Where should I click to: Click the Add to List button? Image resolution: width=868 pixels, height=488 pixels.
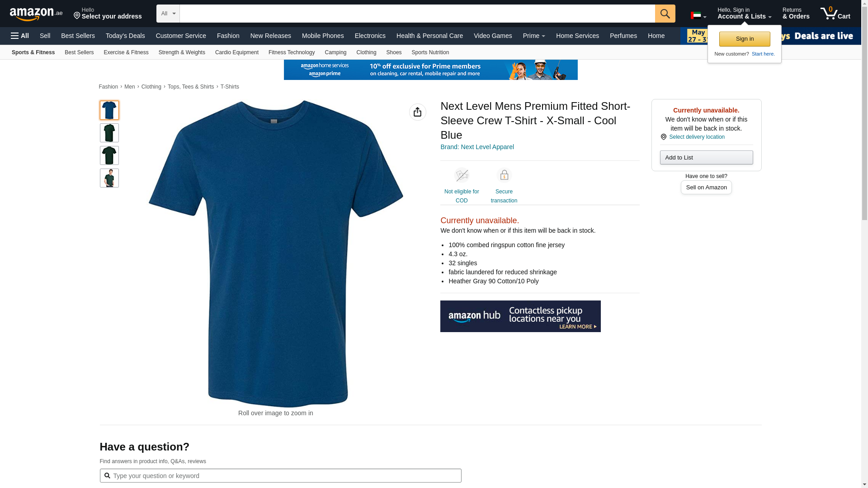[706, 157]
